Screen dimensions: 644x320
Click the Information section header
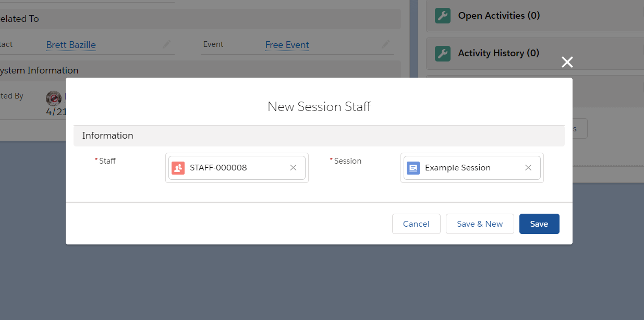click(x=319, y=136)
